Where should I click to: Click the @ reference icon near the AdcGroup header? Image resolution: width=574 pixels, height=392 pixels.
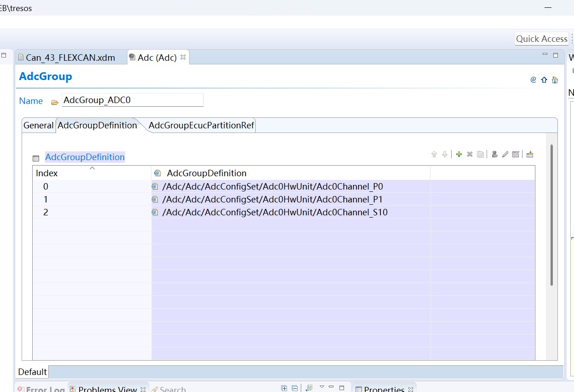tap(533, 79)
